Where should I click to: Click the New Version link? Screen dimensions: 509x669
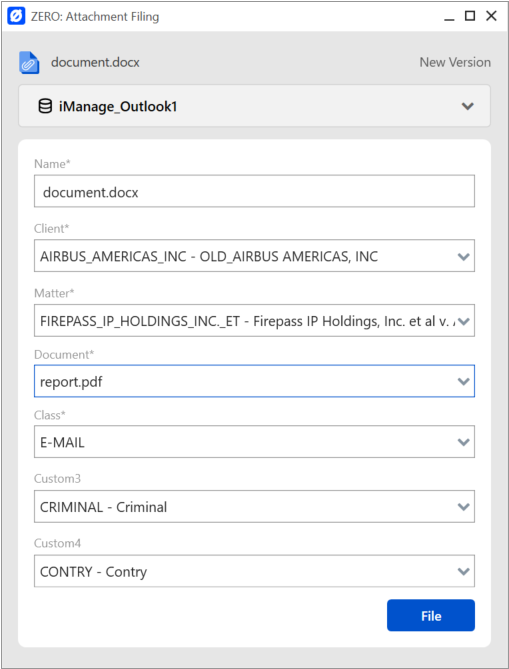(x=455, y=62)
